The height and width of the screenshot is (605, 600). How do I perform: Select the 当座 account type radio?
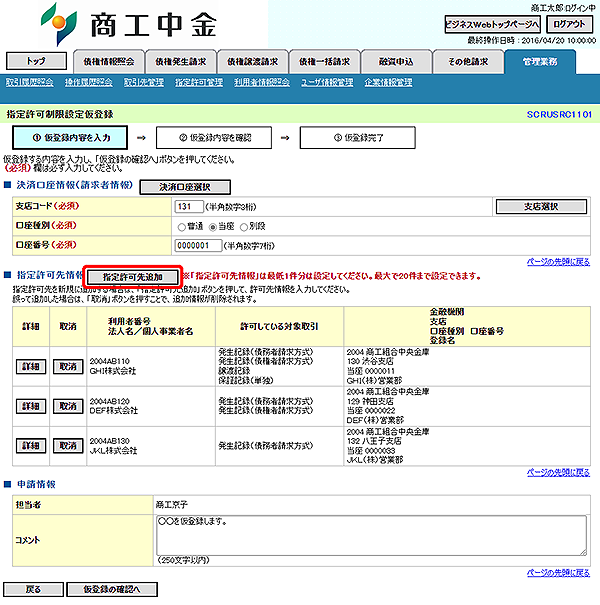(x=212, y=227)
